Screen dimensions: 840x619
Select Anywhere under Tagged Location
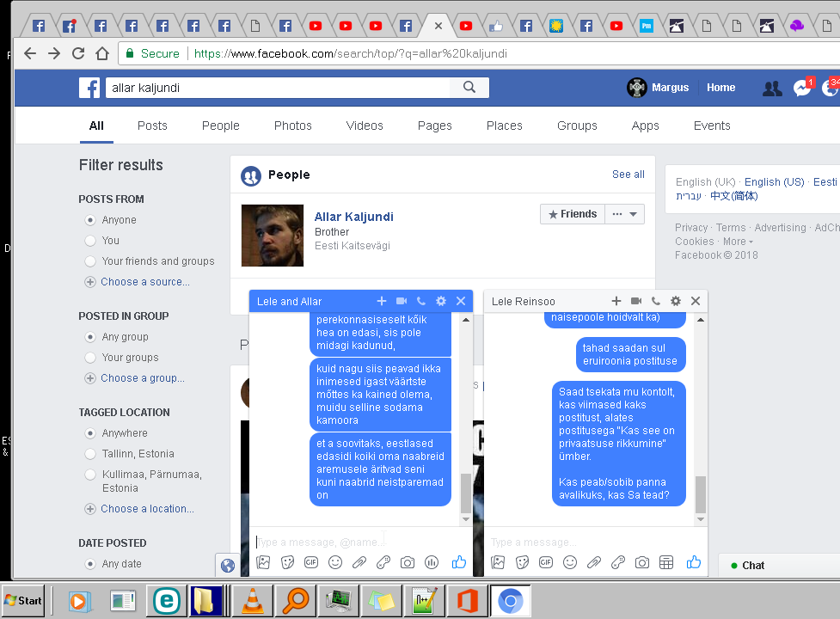(x=90, y=433)
